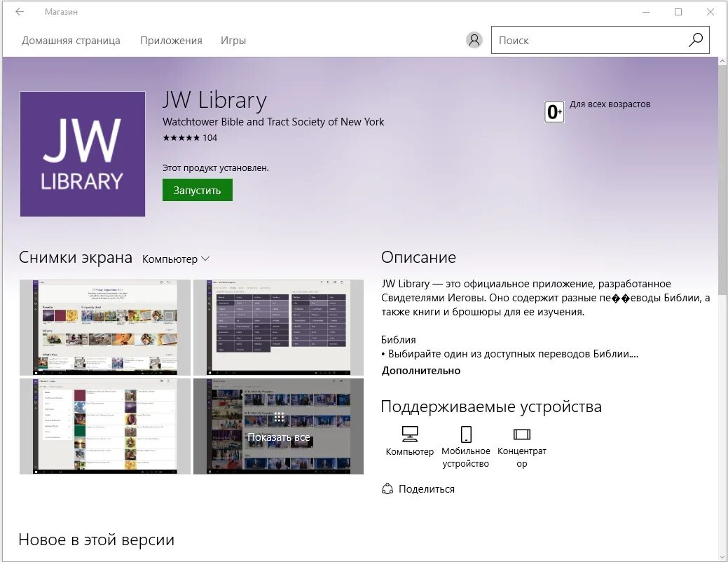Open the first app screenshot thumbnail
Screen dimensions: 728x562
point(105,327)
